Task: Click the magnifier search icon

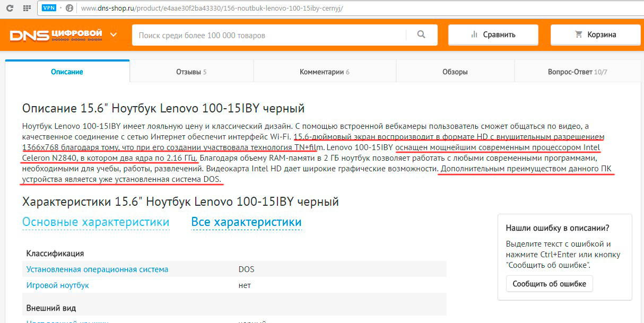Action: (x=421, y=35)
